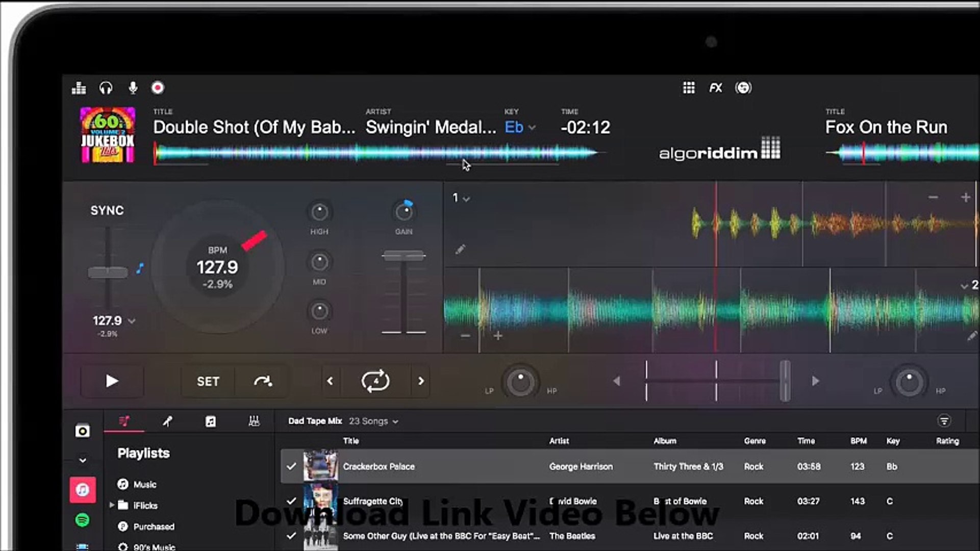
Task: Adjust the GAIN knob
Action: 404,212
